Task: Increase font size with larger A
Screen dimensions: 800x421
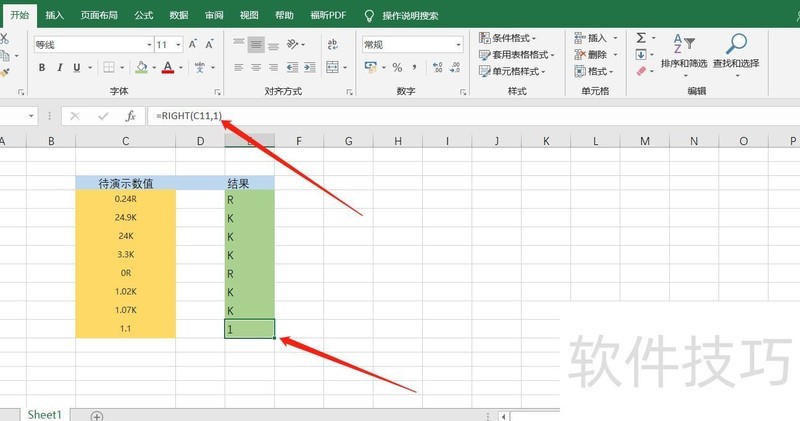Action: pyautogui.click(x=193, y=44)
